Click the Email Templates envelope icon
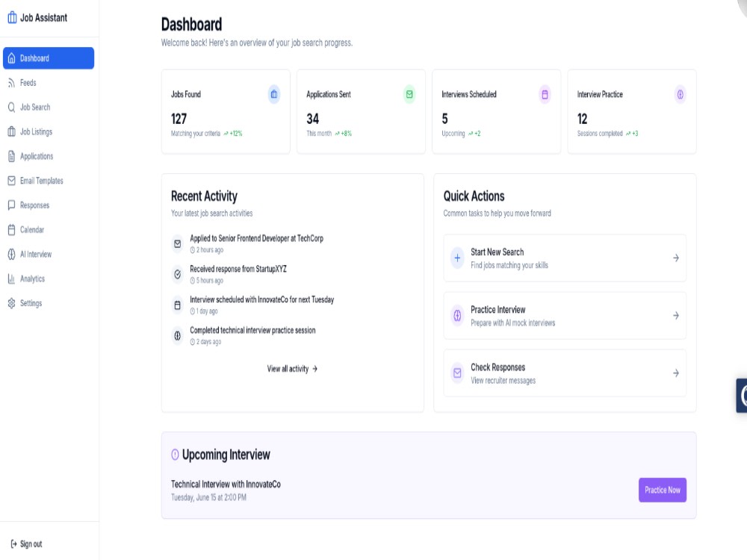The height and width of the screenshot is (560, 747). click(11, 181)
